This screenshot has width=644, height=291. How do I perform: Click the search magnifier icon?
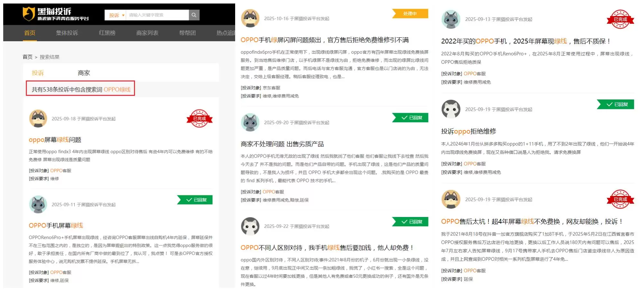(x=194, y=15)
